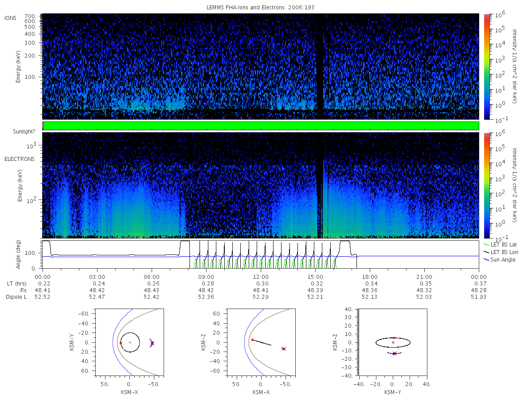The width and height of the screenshot is (532, 399).
Task: Select the "IONS" panel label
Action: [x=11, y=18]
